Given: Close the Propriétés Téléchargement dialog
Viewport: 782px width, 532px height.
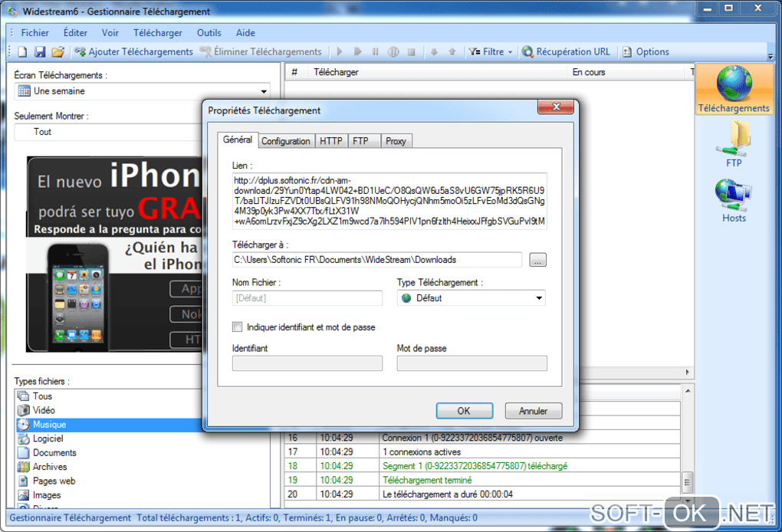Looking at the screenshot, I should tap(556, 107).
